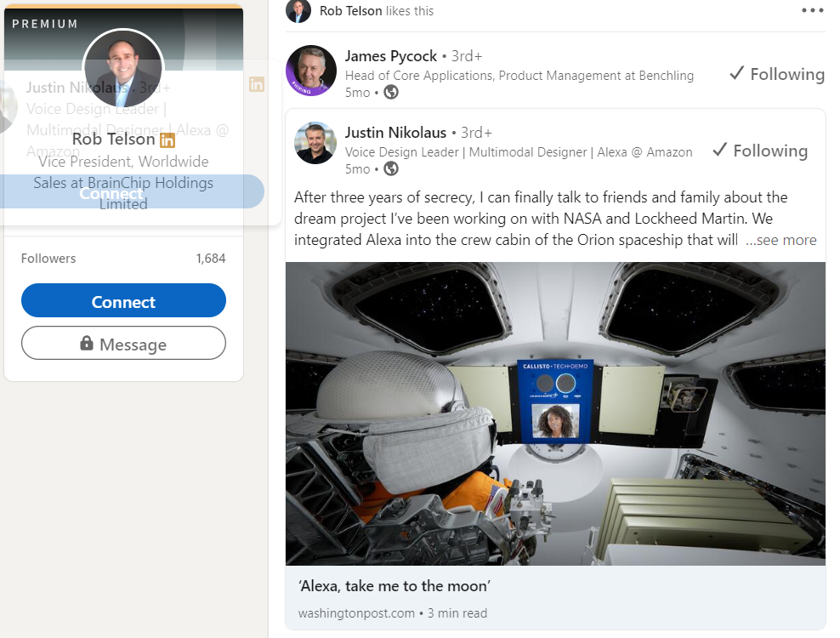Click the globe visibility icon under James Pycock

coord(391,92)
